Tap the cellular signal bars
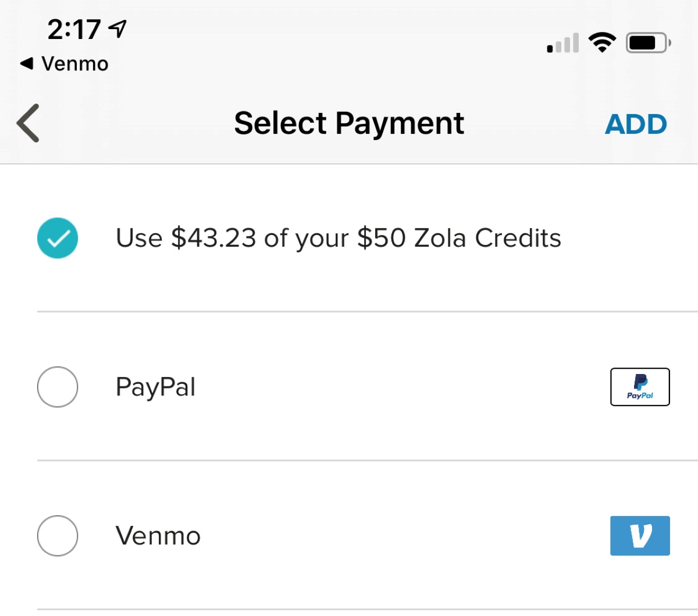 (562, 43)
